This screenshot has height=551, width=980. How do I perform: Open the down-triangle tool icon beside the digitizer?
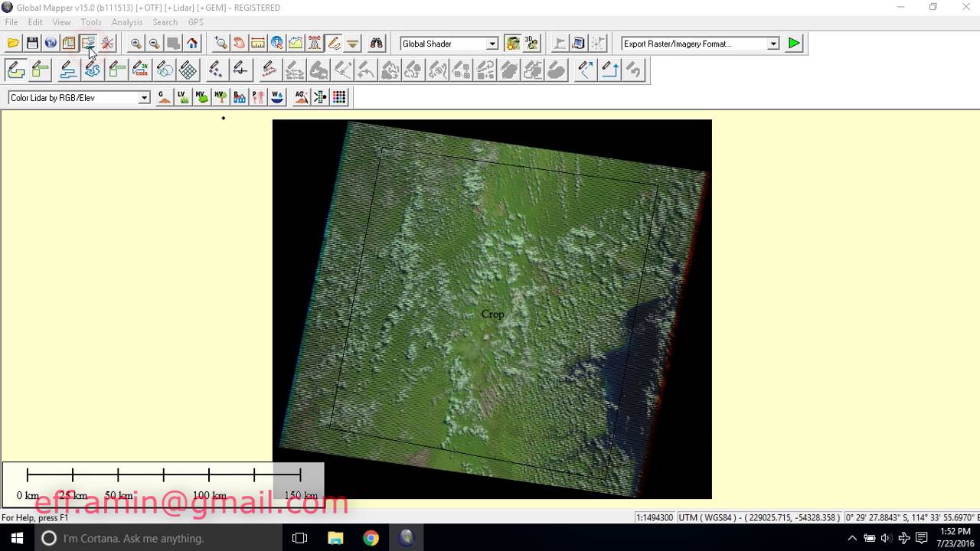pos(352,44)
